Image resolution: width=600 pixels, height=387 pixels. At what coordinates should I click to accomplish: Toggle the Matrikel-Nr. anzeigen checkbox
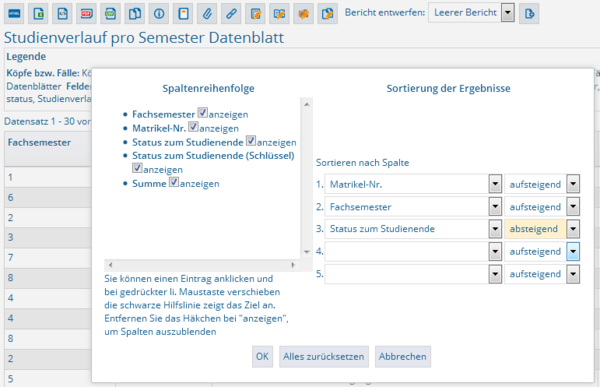click(x=193, y=127)
